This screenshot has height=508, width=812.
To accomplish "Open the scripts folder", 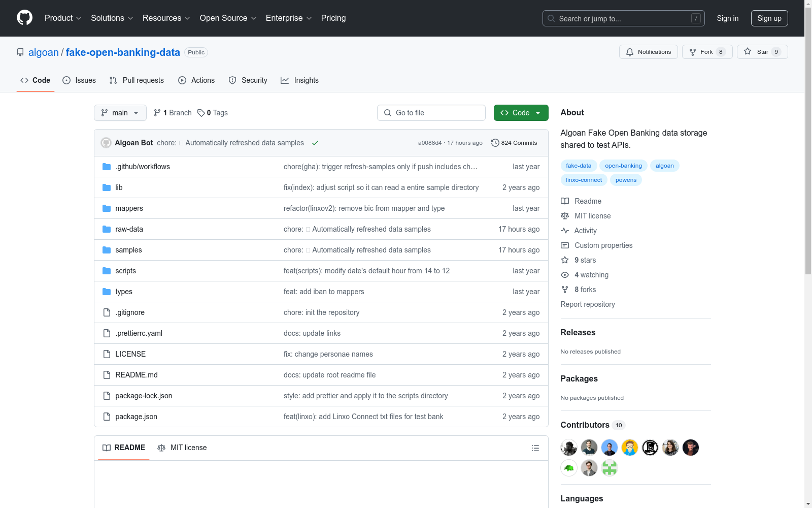I will pos(125,271).
